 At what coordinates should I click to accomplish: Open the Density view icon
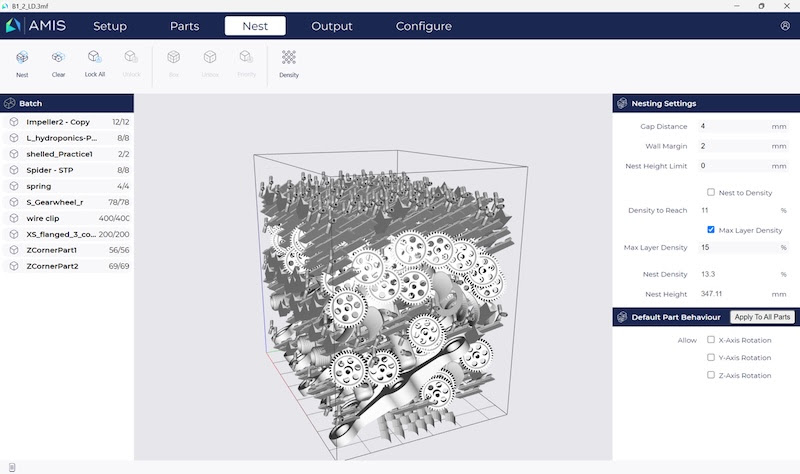point(288,59)
